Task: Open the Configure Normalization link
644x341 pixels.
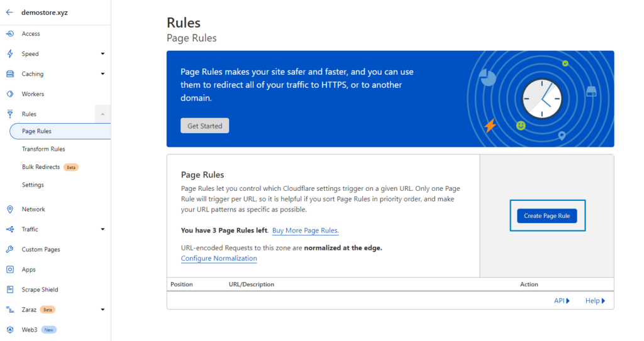Action: coord(219,258)
